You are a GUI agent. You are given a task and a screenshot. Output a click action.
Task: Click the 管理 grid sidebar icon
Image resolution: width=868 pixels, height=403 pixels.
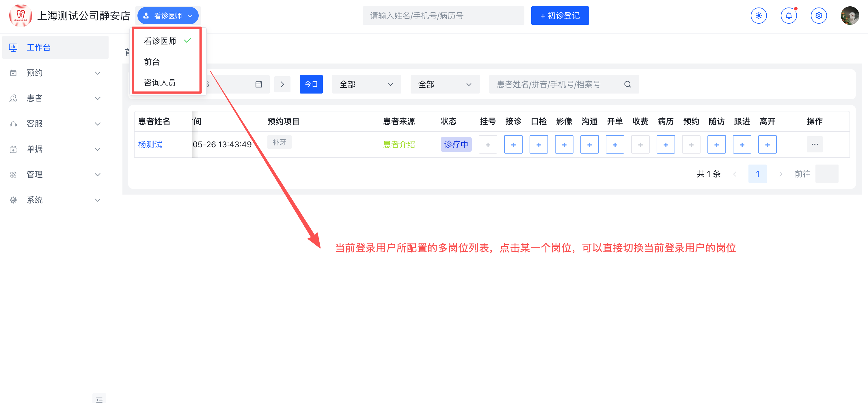pos(13,175)
